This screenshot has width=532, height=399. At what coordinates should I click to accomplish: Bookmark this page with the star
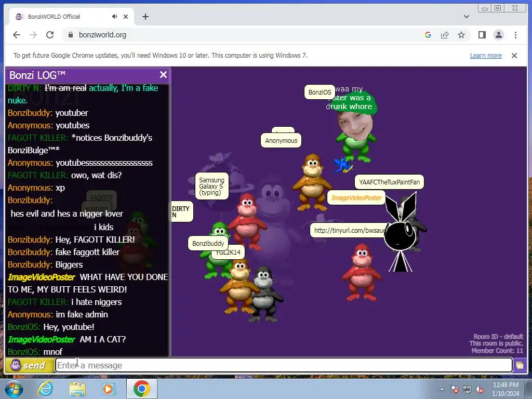[461, 35]
